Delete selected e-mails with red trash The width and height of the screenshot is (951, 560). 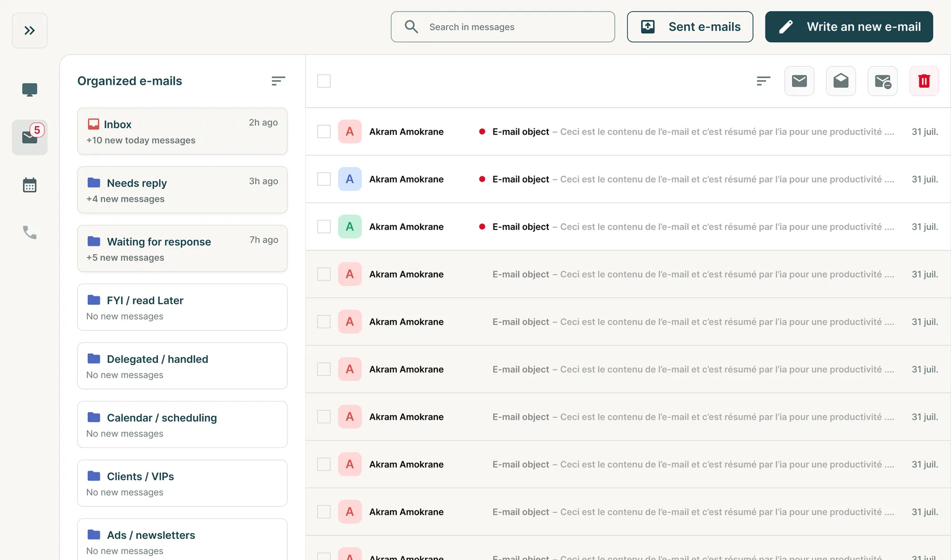pos(924,81)
